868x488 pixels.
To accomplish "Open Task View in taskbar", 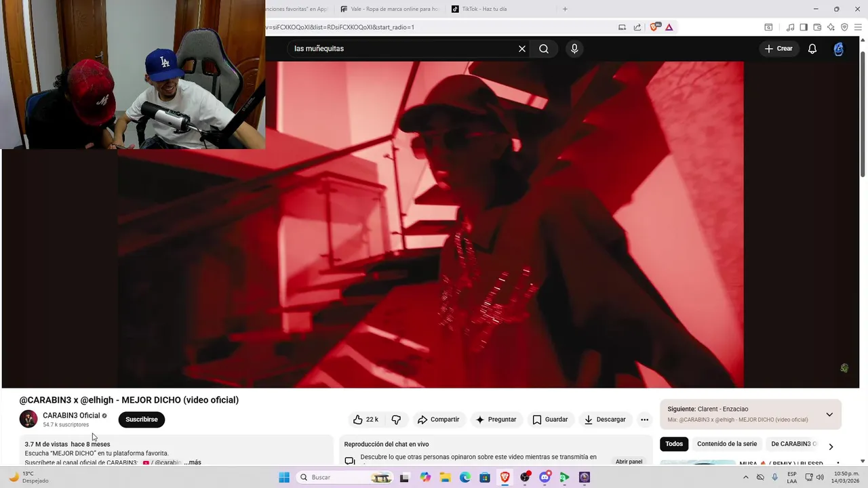I will 404,477.
